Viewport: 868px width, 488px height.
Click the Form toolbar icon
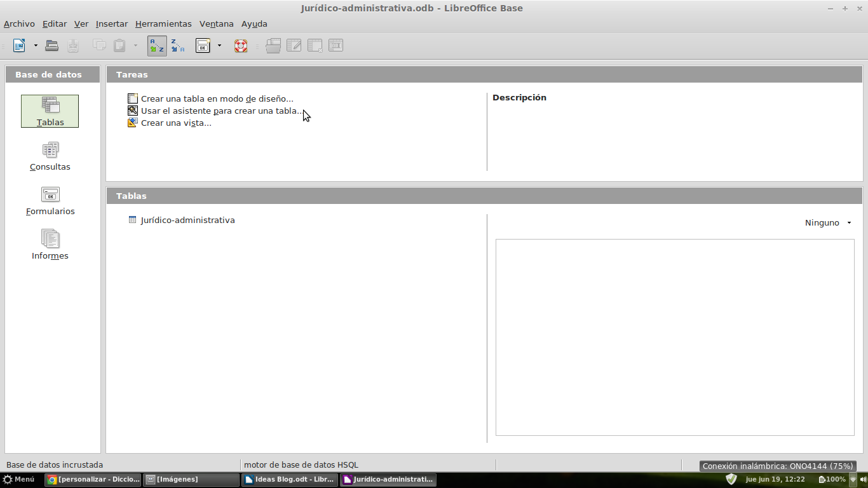pyautogui.click(x=203, y=46)
